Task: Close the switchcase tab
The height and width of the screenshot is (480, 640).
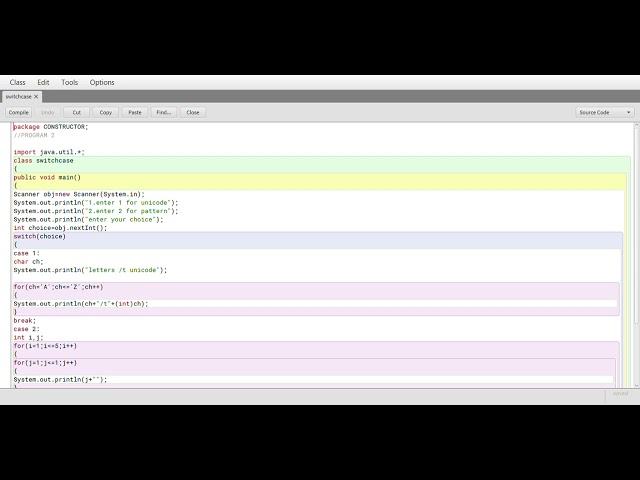Action: [36, 97]
